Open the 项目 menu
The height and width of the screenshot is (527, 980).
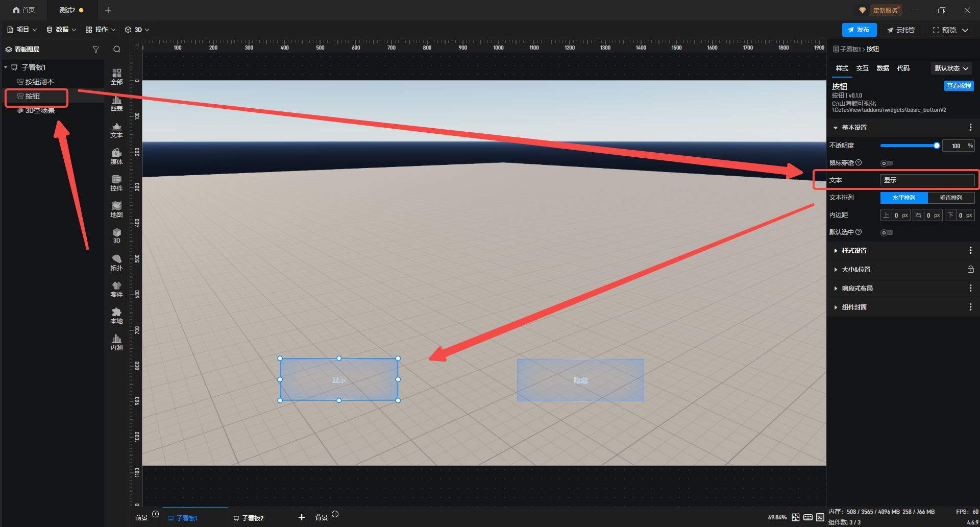(22, 30)
